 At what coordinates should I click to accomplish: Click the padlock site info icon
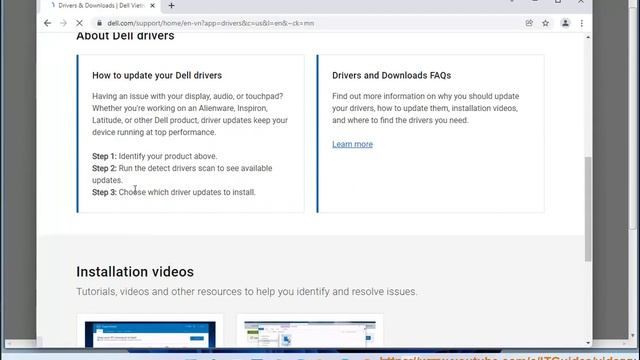click(x=99, y=23)
